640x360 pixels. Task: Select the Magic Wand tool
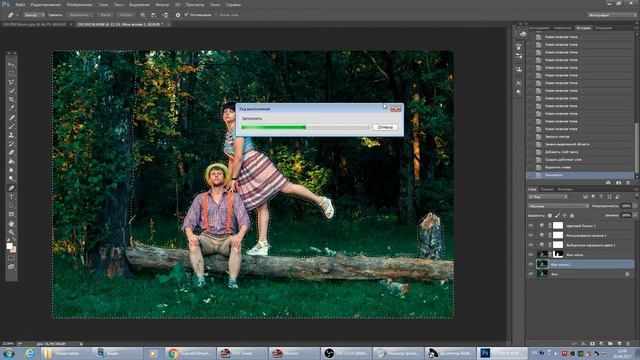(x=11, y=91)
